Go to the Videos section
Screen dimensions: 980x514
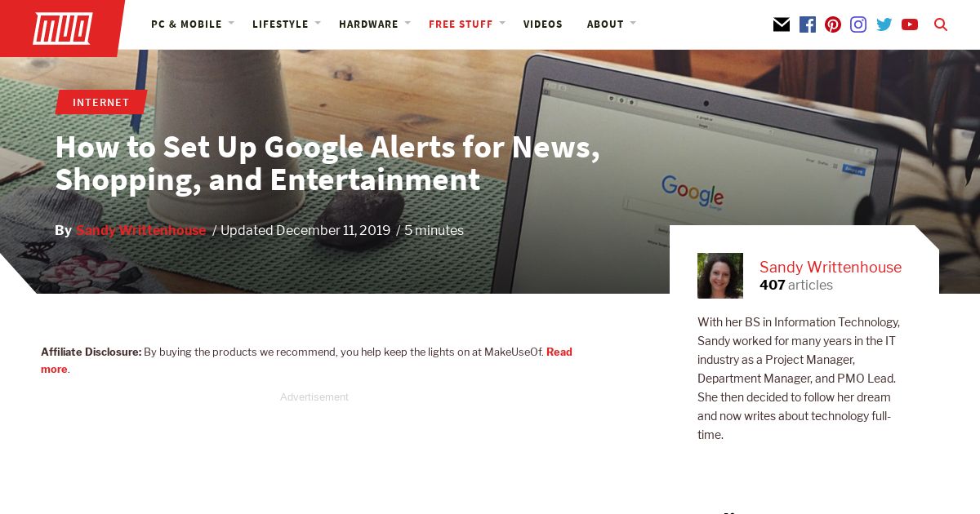[x=543, y=24]
